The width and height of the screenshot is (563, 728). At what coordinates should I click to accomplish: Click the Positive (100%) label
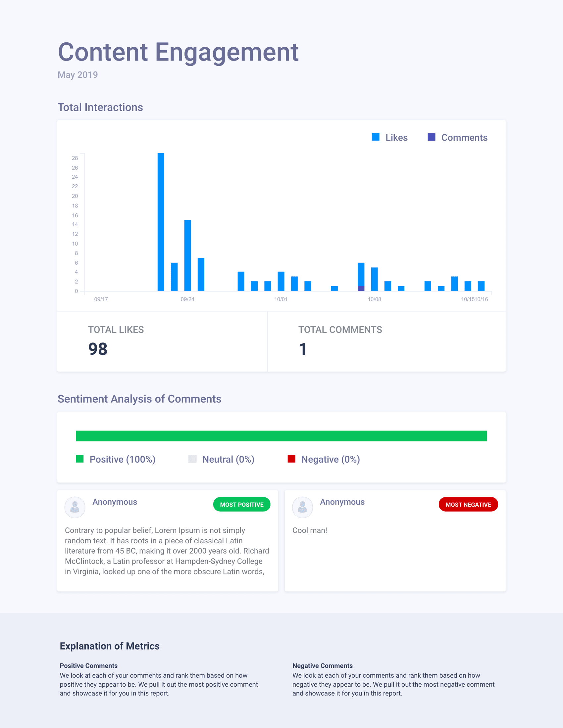[123, 459]
